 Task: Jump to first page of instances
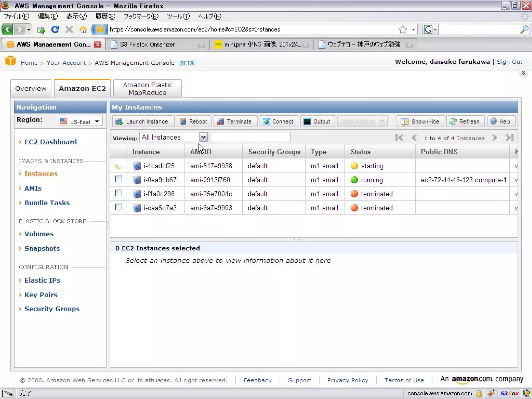(399, 138)
